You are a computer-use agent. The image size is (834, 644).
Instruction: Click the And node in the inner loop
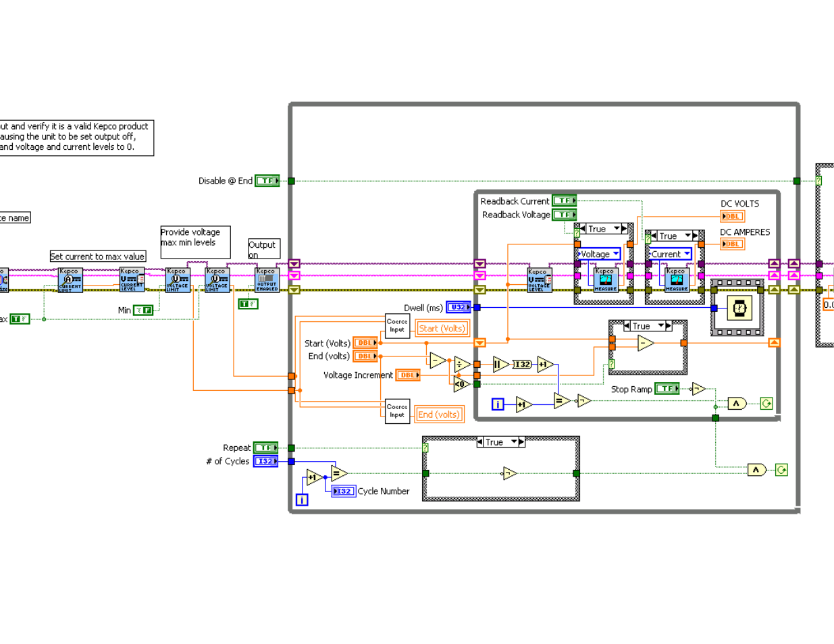click(x=737, y=404)
